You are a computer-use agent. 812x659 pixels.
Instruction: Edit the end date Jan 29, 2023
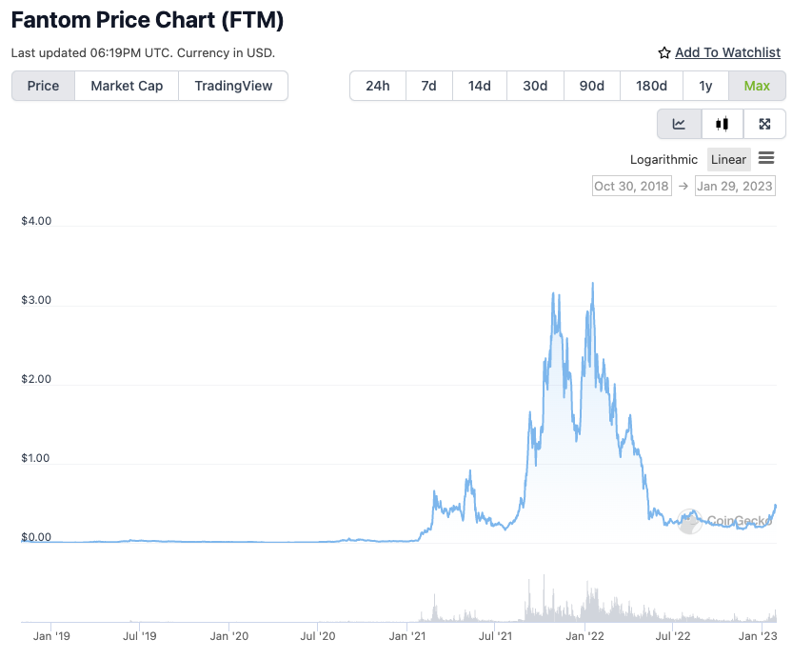(x=735, y=186)
